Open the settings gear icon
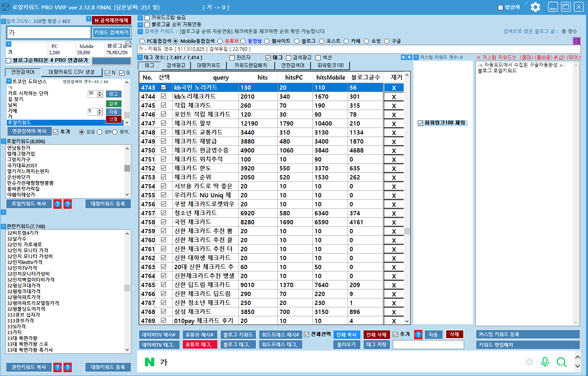Screen dimensions: 588x376 click(x=535, y=7)
